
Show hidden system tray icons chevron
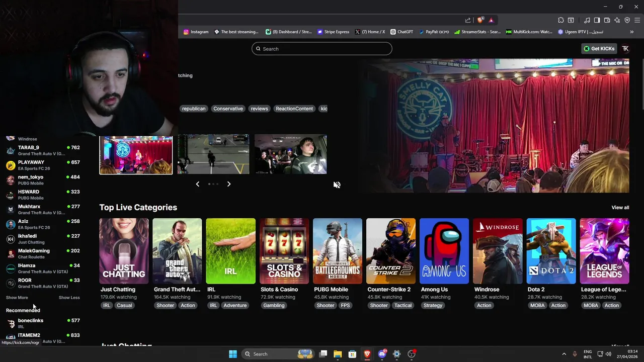pos(564,354)
